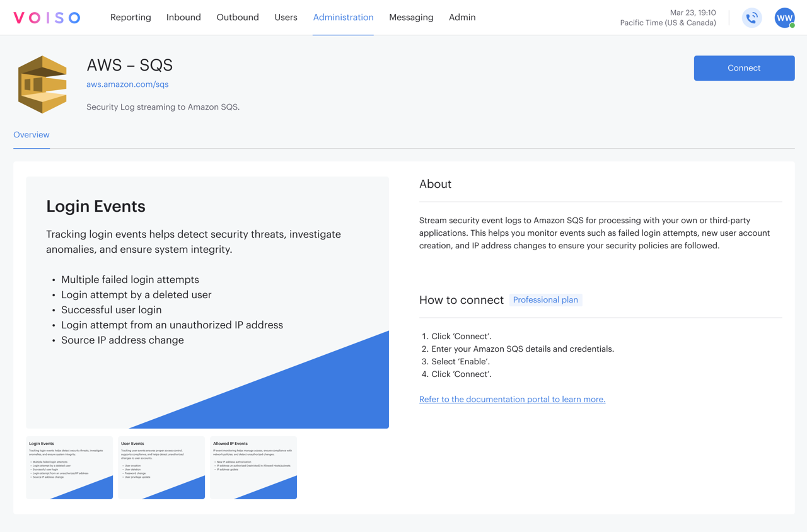
Task: Click the AWS SQS hexagon logo
Action: [x=43, y=84]
